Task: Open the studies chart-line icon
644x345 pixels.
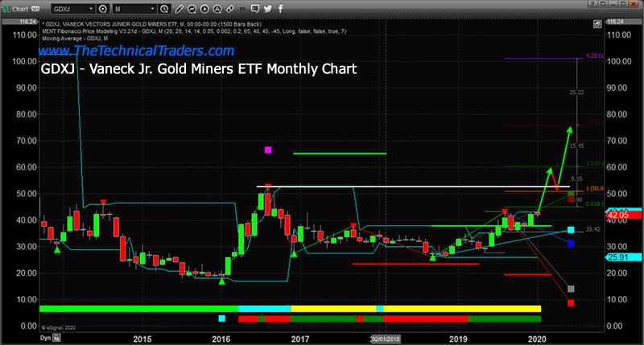Action: pos(192,9)
